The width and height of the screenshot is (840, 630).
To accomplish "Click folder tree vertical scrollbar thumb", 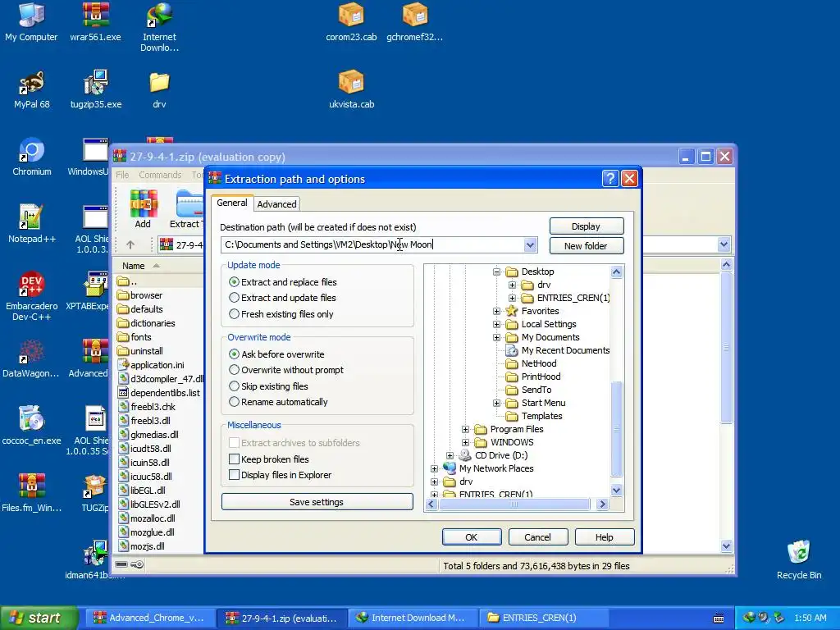I will click(x=617, y=428).
